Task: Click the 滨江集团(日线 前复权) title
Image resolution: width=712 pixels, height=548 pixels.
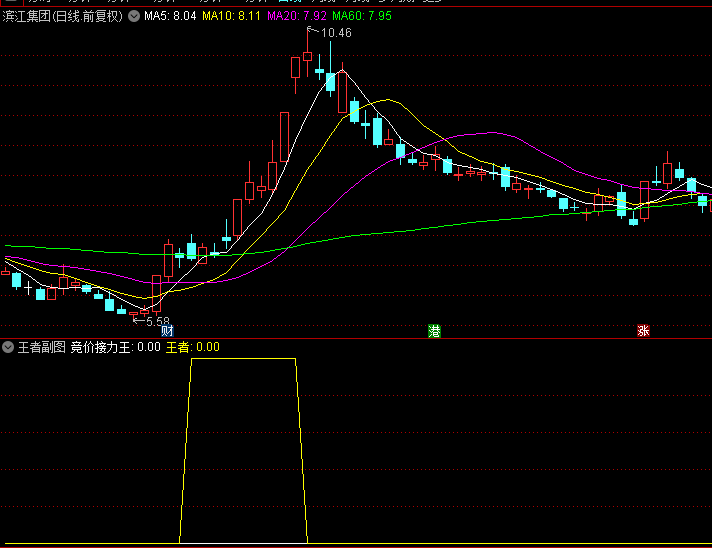Action: 64,17
